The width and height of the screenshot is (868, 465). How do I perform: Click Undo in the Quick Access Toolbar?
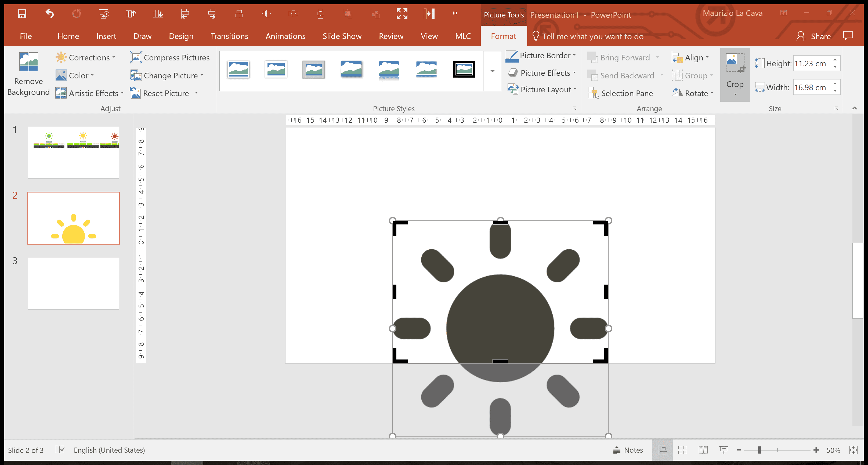pyautogui.click(x=49, y=14)
